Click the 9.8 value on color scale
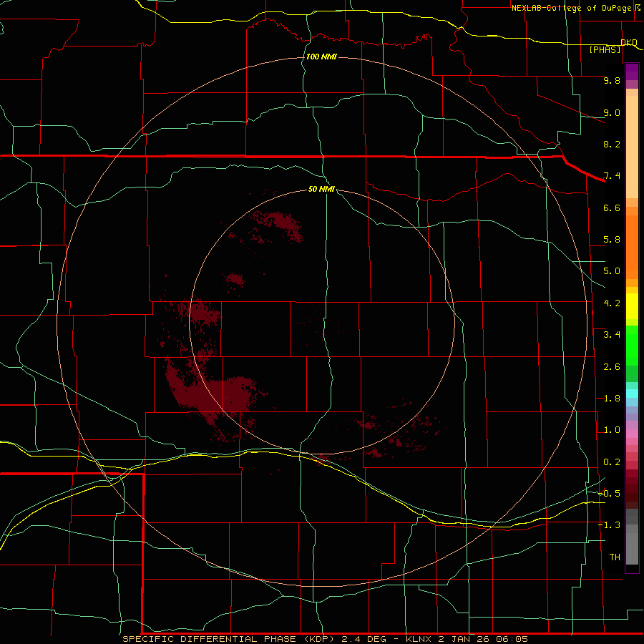644x644 pixels. [x=612, y=80]
